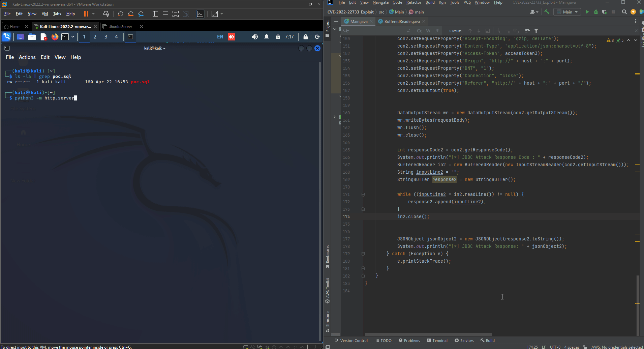
Task: Toggle Match Case in editor search
Action: 420,31
